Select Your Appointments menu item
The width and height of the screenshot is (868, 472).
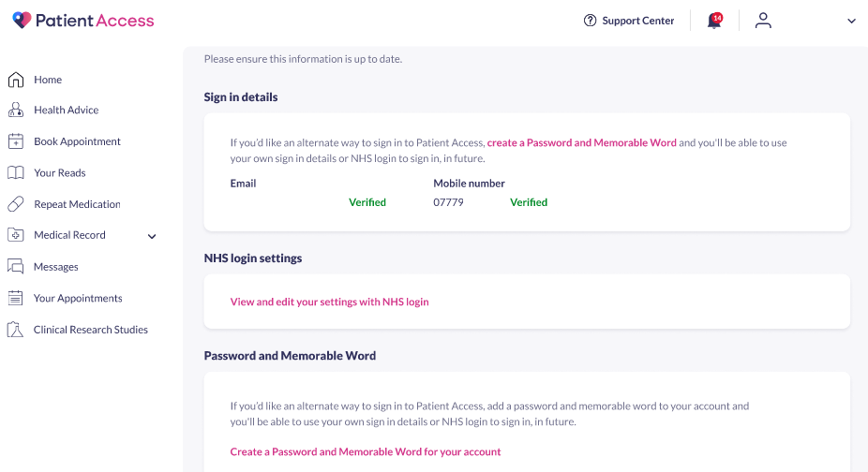pyautogui.click(x=78, y=298)
